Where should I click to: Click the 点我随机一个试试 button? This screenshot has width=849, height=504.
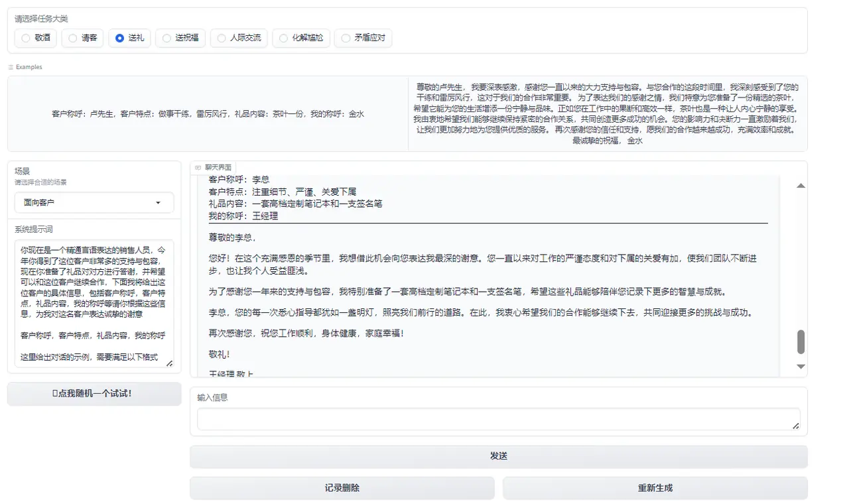point(94,394)
